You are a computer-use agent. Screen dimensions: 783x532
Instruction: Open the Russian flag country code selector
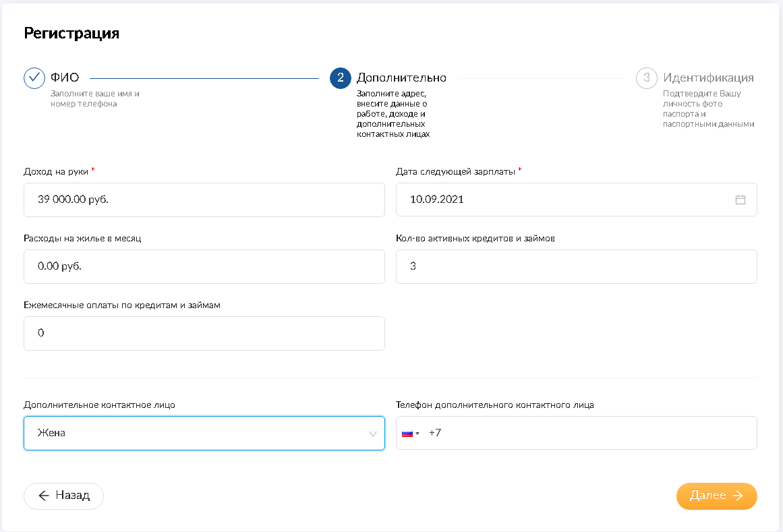(x=410, y=433)
